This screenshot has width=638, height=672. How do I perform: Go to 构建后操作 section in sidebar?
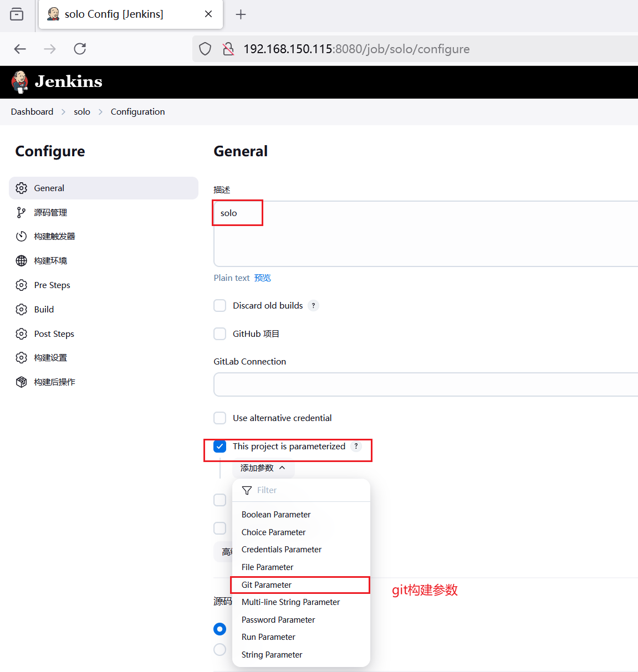(x=104, y=382)
